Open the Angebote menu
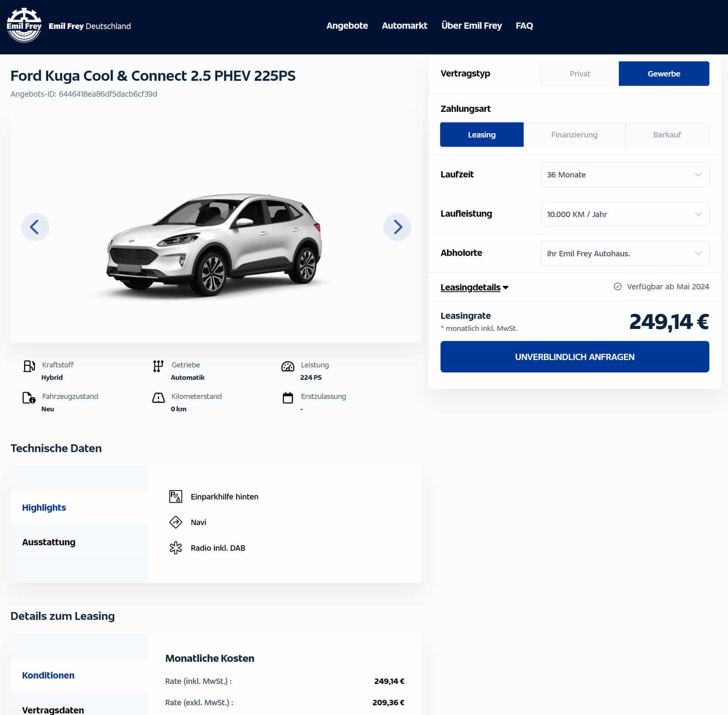The image size is (728, 715). click(x=347, y=26)
